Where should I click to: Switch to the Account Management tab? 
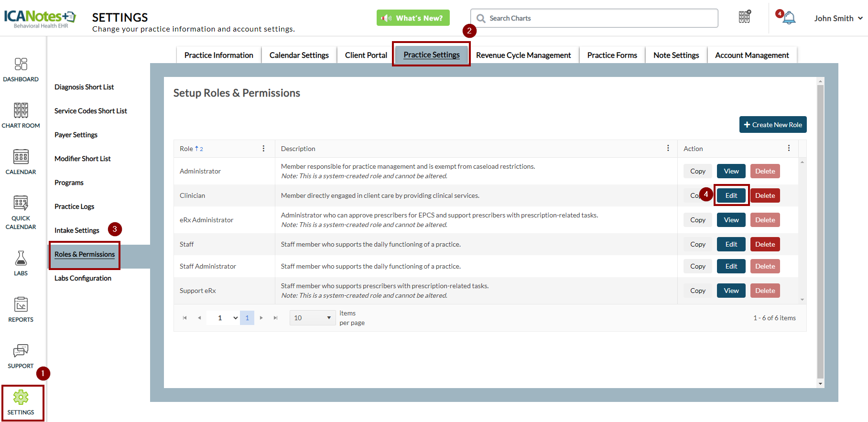pos(751,55)
